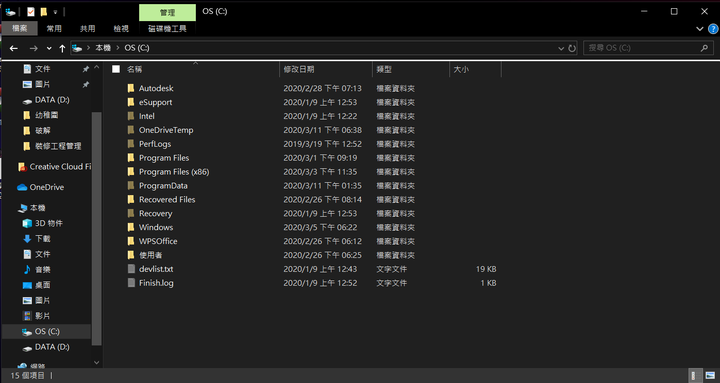The image size is (720, 383).
Task: Open the 共用 ribbon tab
Action: (x=87, y=28)
